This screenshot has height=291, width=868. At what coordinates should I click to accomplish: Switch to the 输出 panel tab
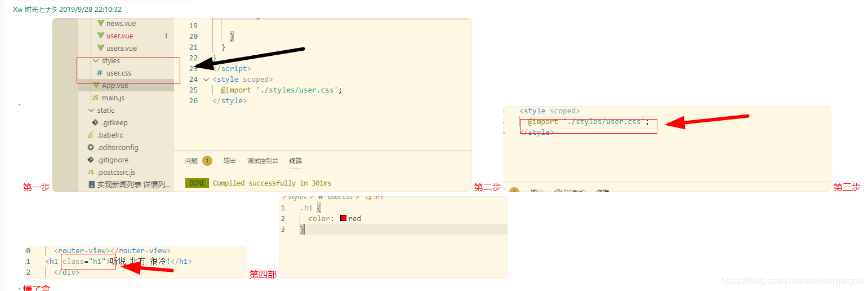[x=230, y=161]
